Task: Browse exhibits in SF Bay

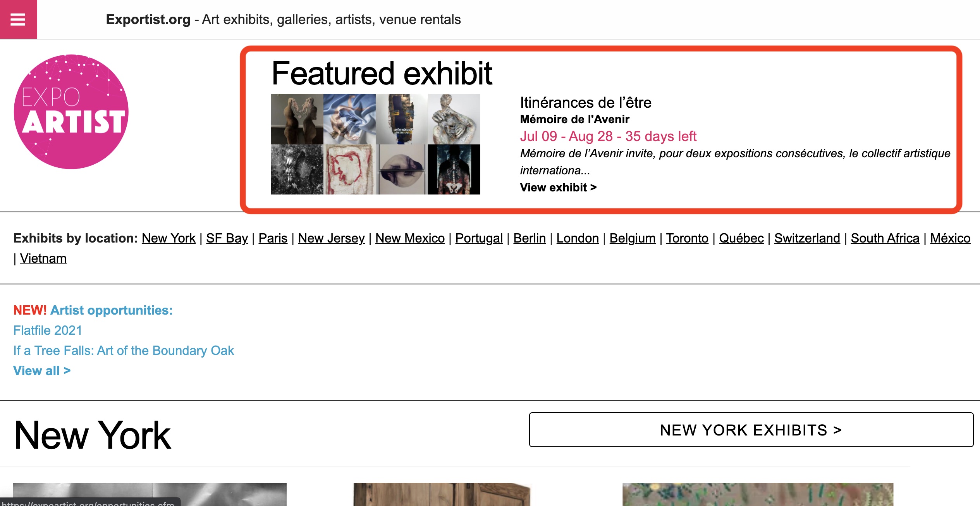Action: 227,238
